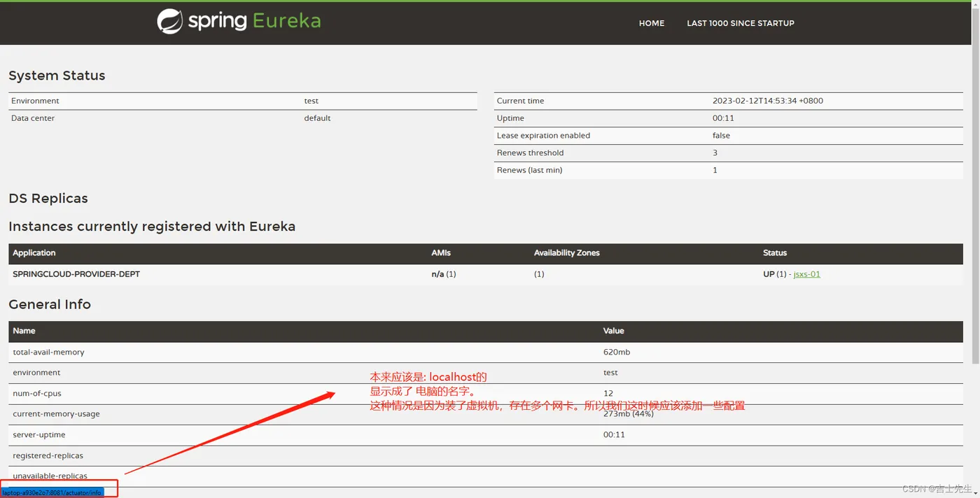This screenshot has width=980, height=498.
Task: Click the 'Uptime' label in System Status
Action: point(510,118)
